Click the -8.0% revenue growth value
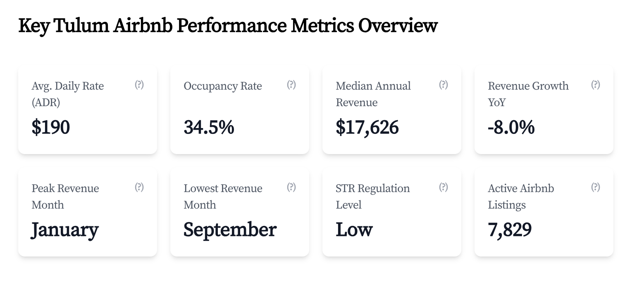Image resolution: width=644 pixels, height=304 pixels. (511, 127)
